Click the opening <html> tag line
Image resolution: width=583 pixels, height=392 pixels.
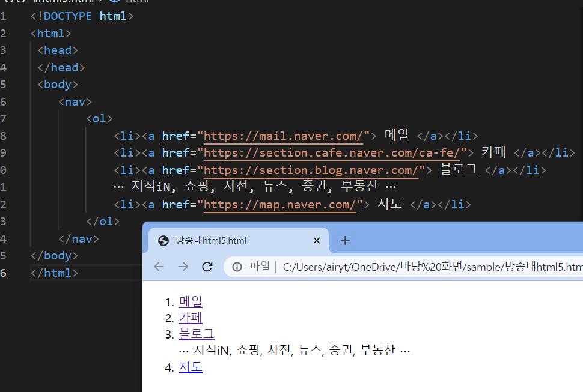50,34
